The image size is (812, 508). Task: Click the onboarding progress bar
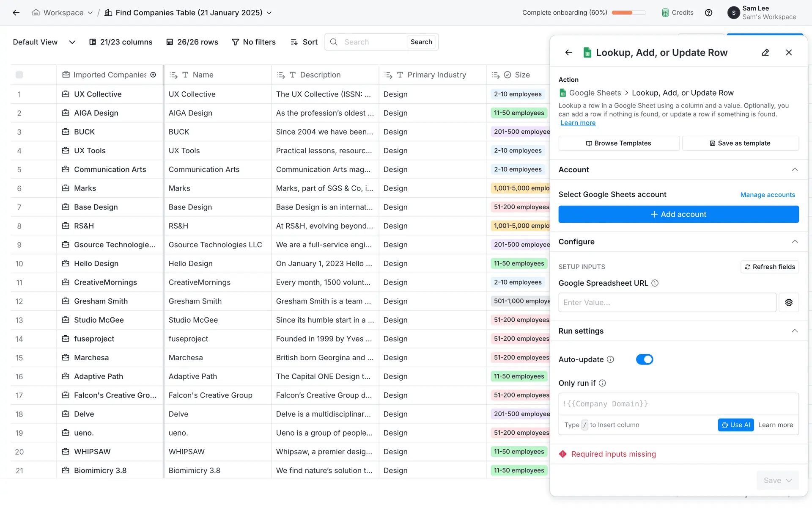[x=628, y=13]
